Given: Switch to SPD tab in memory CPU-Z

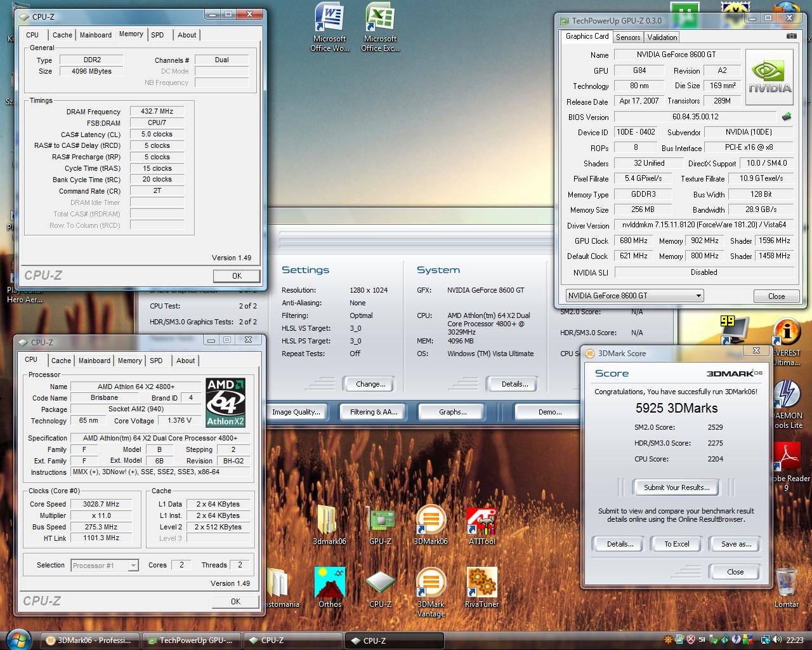Looking at the screenshot, I should pos(157,35).
